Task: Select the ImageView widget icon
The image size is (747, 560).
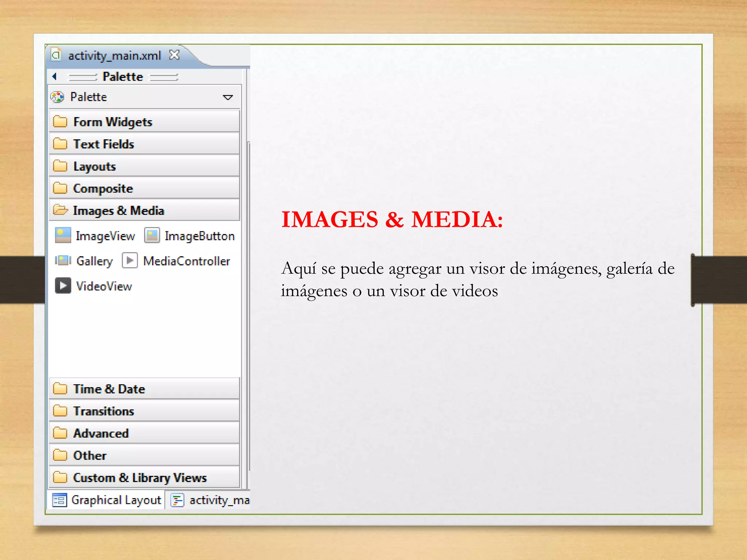Action: (63, 236)
